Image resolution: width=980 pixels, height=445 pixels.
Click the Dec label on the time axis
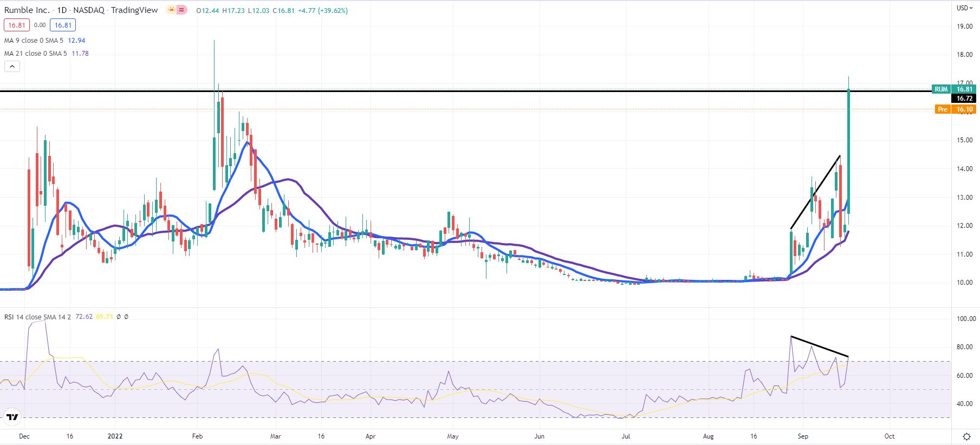[x=24, y=436]
